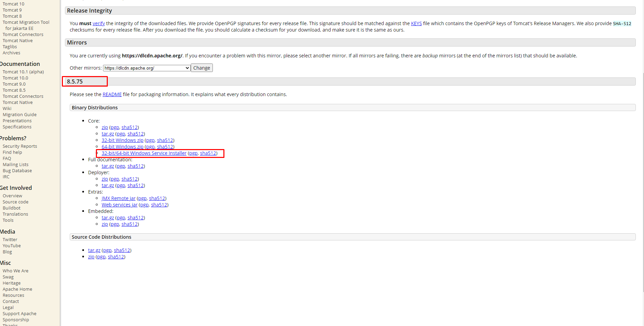
Task: Download the Core zip distribution
Action: (105, 127)
